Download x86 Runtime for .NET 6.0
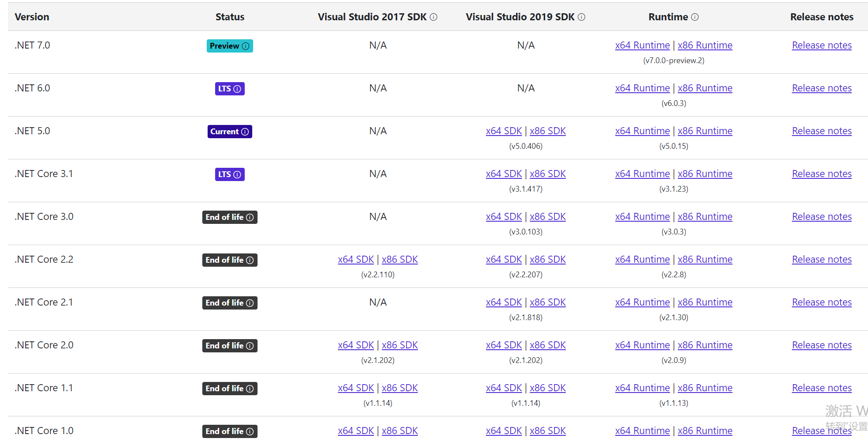This screenshot has width=868, height=442. 705,88
